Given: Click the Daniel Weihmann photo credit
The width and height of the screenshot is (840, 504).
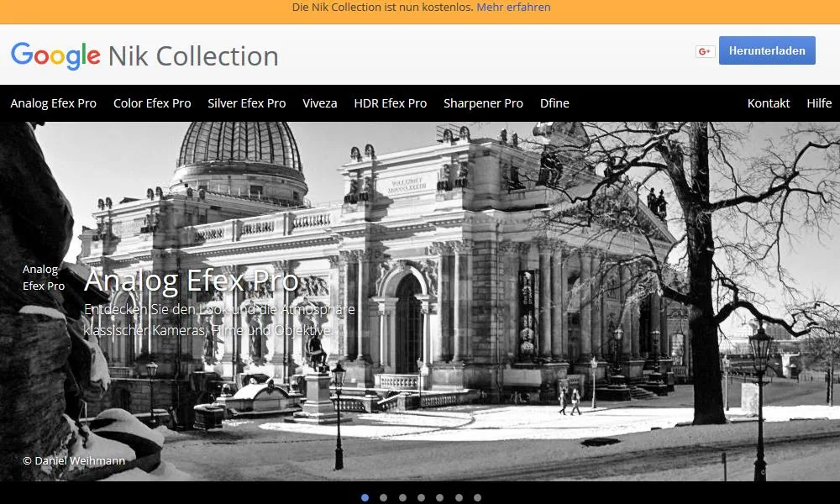Looking at the screenshot, I should coord(74,460).
